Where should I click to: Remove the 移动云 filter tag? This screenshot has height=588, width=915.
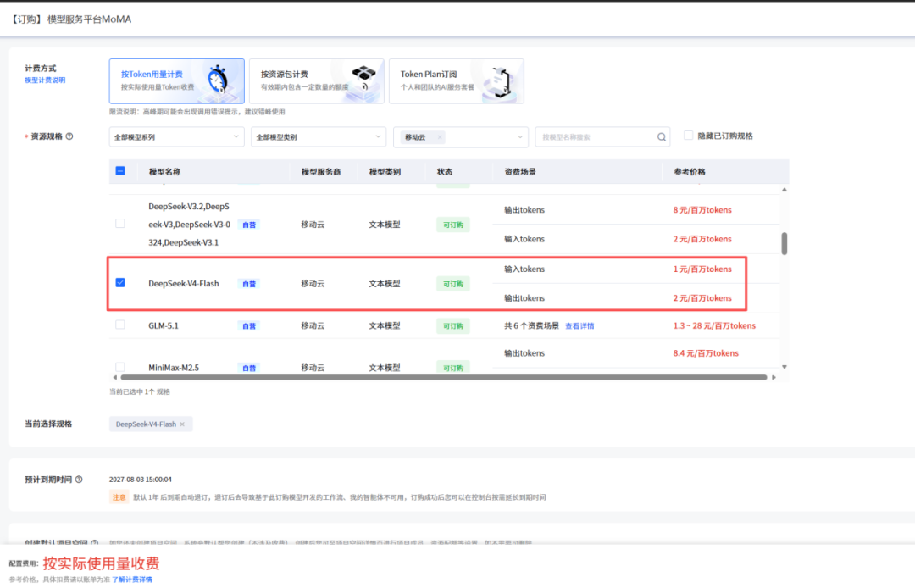440,137
